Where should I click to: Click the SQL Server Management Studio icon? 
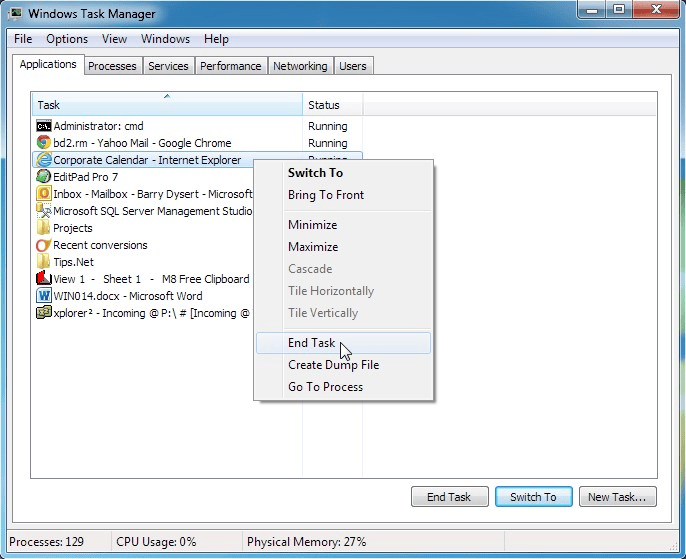pyautogui.click(x=43, y=211)
